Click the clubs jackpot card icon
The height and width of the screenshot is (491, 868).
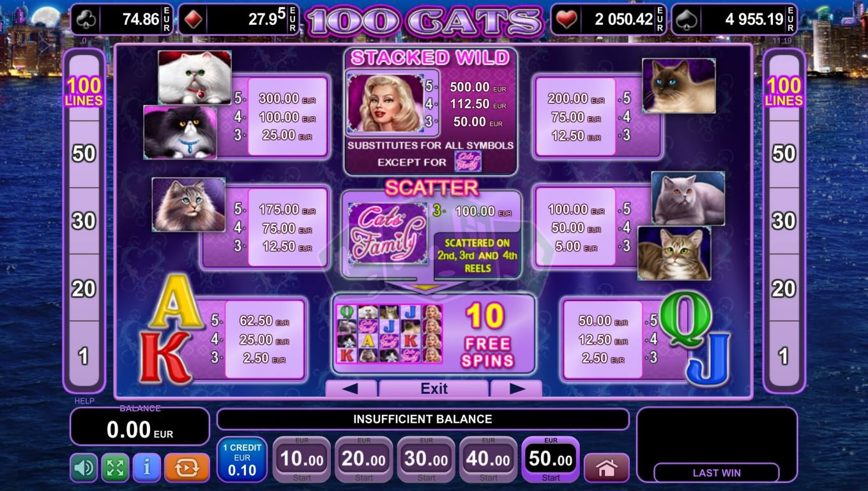(x=86, y=19)
